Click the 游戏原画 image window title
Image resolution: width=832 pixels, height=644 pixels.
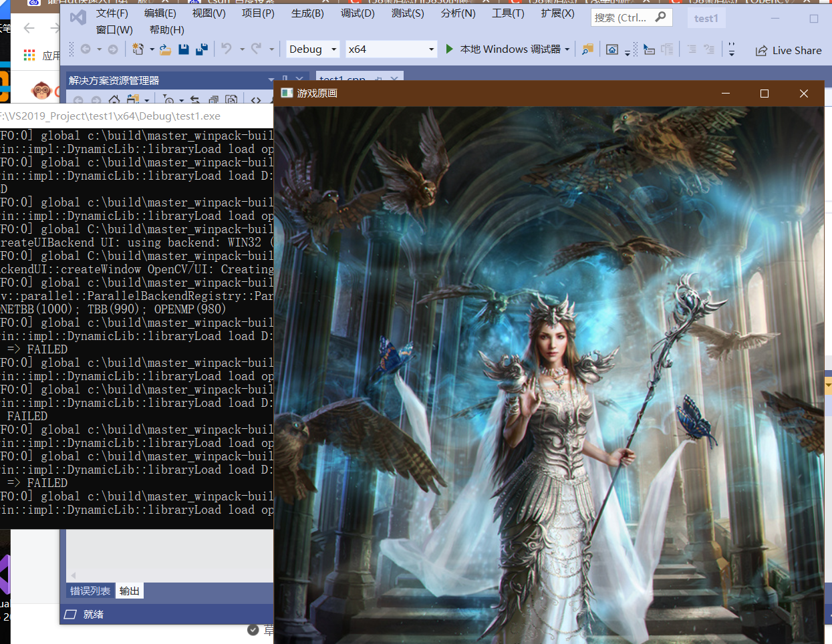[317, 93]
